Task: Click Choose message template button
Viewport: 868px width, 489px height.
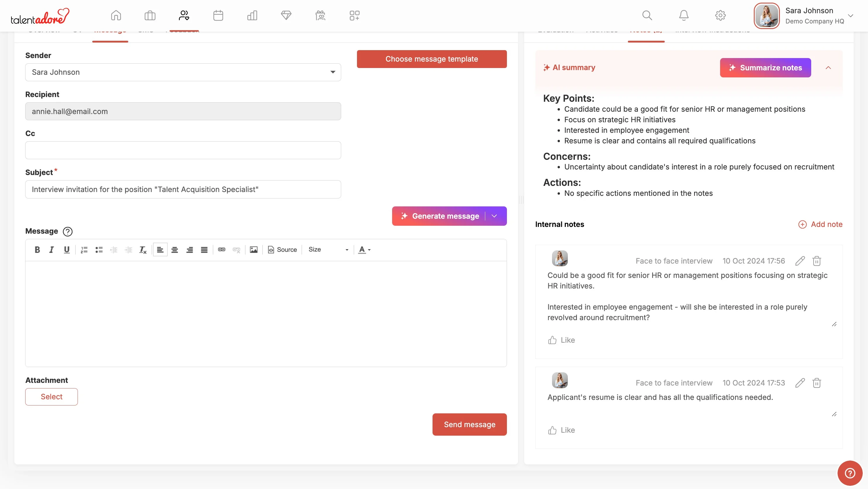Action: coord(432,59)
